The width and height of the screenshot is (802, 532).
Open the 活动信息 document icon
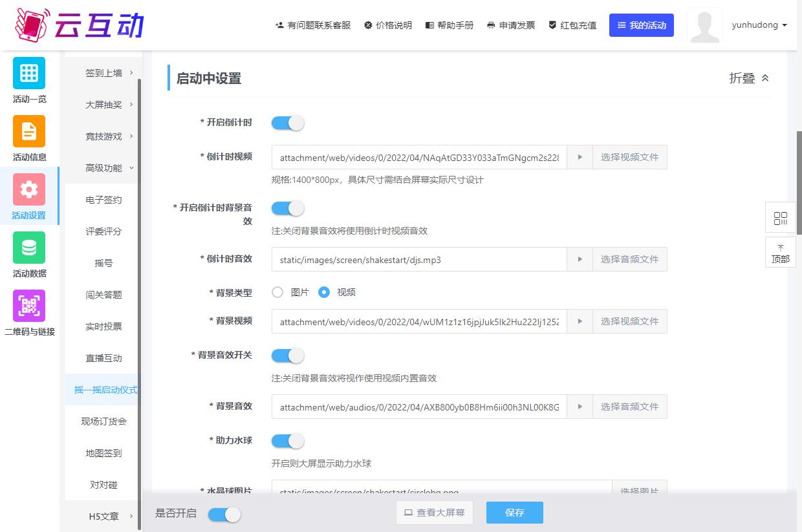point(29,131)
